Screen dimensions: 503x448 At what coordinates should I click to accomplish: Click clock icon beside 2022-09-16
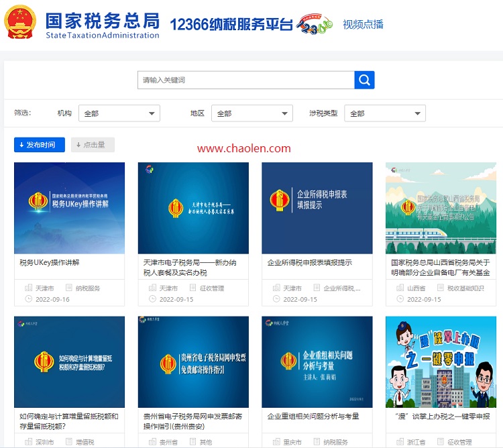point(29,299)
